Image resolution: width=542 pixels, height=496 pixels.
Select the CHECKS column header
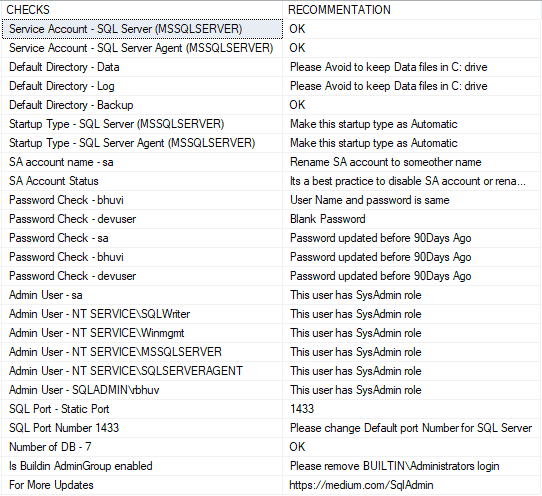point(142,10)
